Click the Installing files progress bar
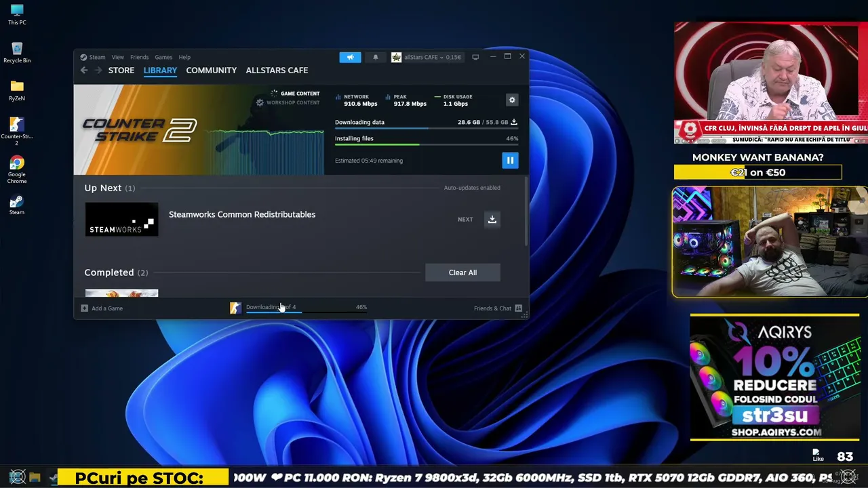 pyautogui.click(x=427, y=144)
